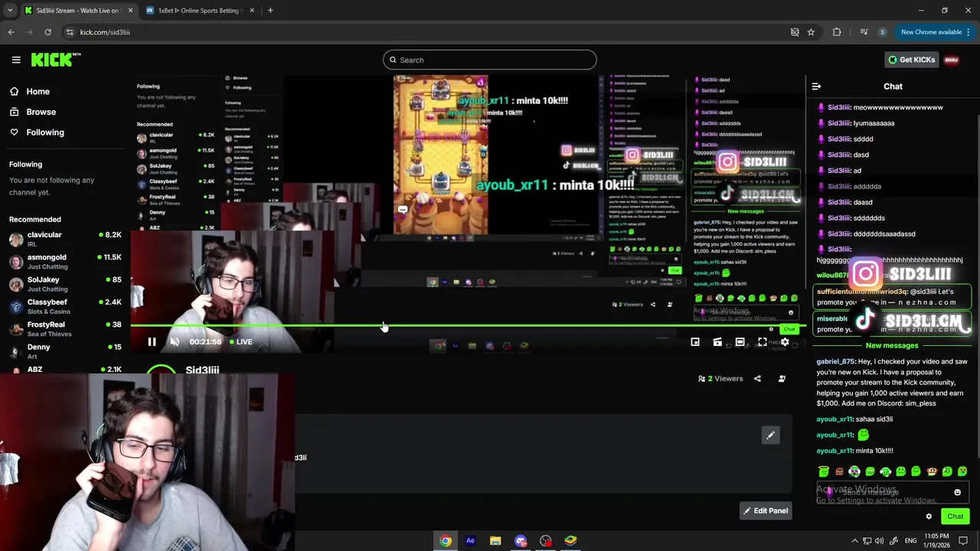This screenshot has height=551, width=980.
Task: Click the Get KICKs button
Action: 911,60
